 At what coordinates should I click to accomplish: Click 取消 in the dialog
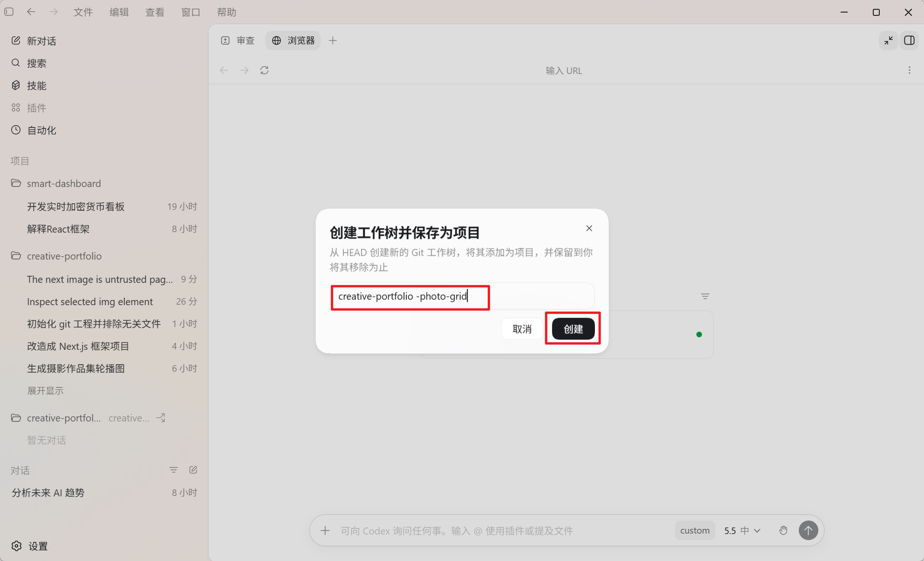(x=522, y=329)
